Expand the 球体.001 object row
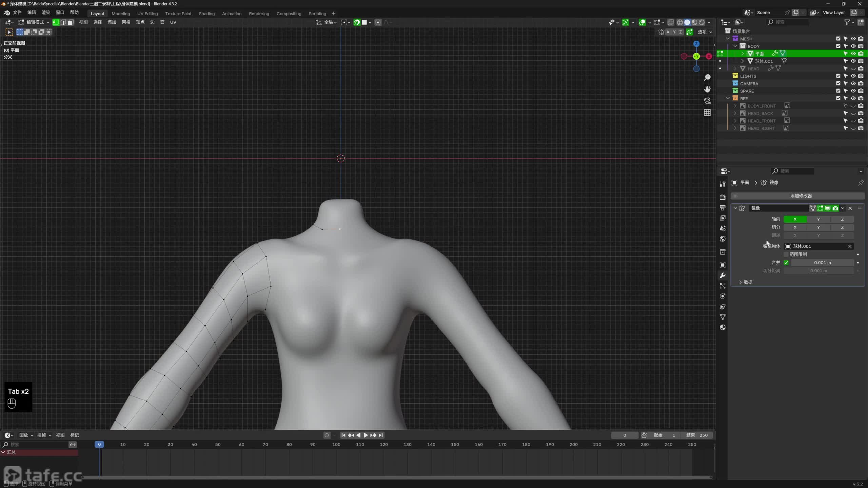868x488 pixels. coord(743,61)
